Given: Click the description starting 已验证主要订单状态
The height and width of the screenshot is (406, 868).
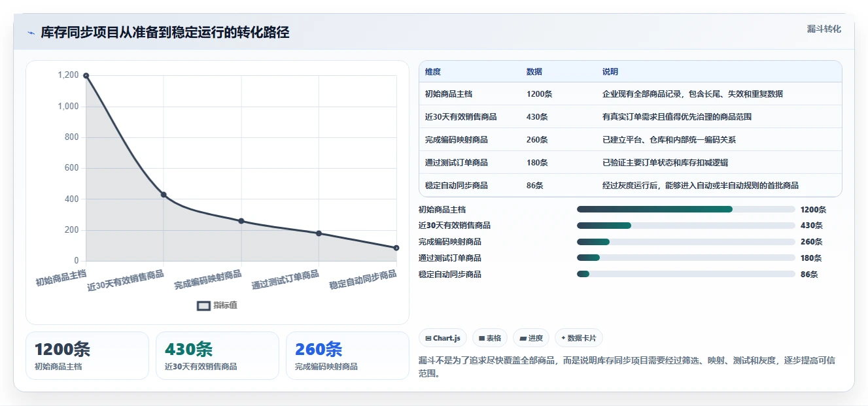Looking at the screenshot, I should (665, 163).
